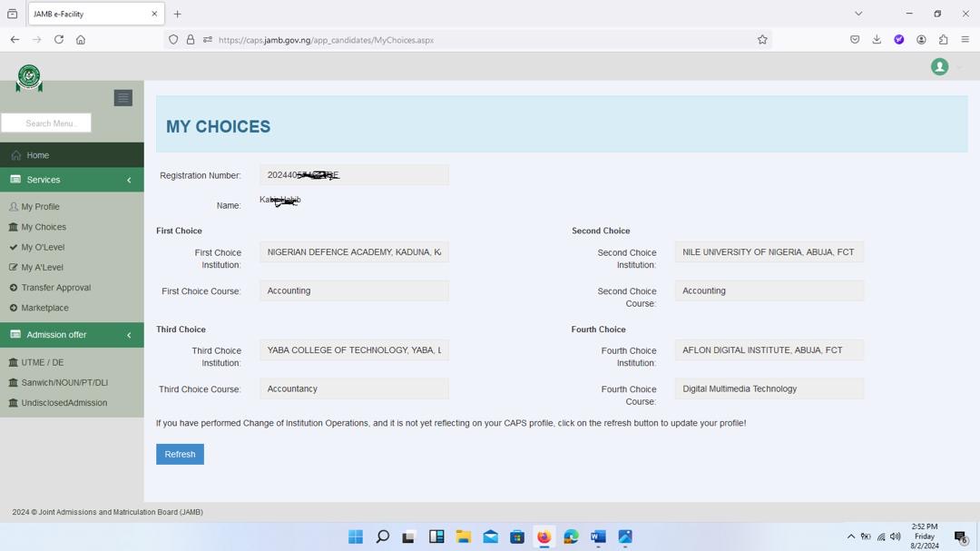This screenshot has height=551, width=980.
Task: Open Microsoft Word from the taskbar
Action: click(x=598, y=536)
